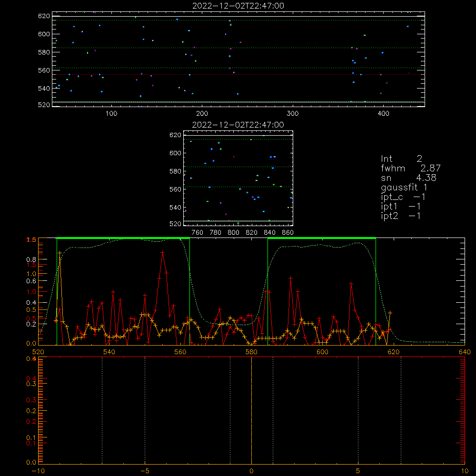Click white y-axis label 0.6 on profile plot
476x476 pixels.
click(31, 281)
